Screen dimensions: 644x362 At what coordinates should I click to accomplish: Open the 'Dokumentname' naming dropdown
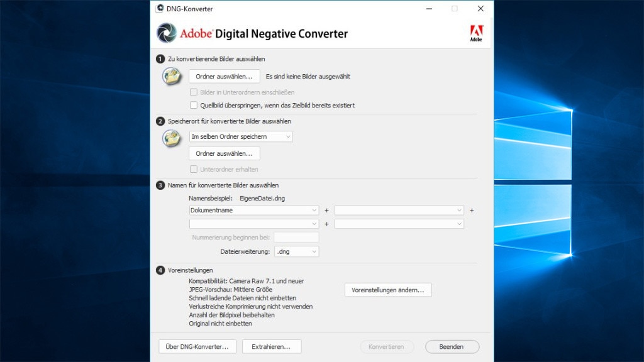pyautogui.click(x=254, y=210)
